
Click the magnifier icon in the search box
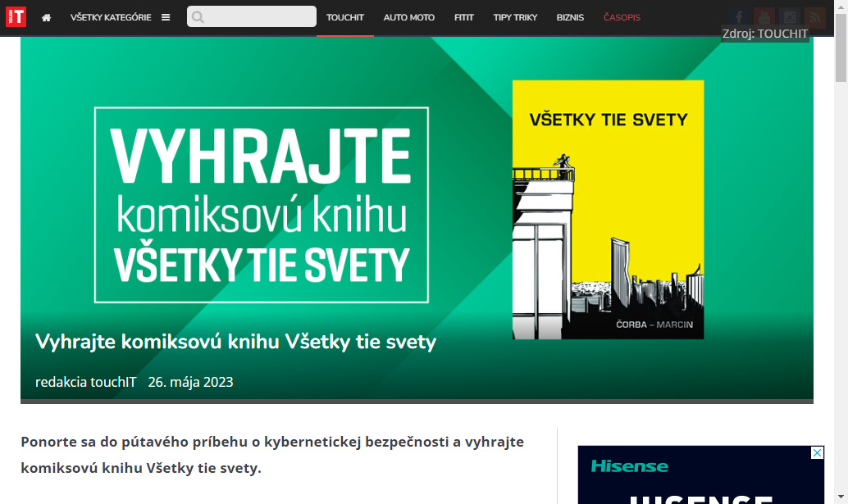pyautogui.click(x=198, y=17)
